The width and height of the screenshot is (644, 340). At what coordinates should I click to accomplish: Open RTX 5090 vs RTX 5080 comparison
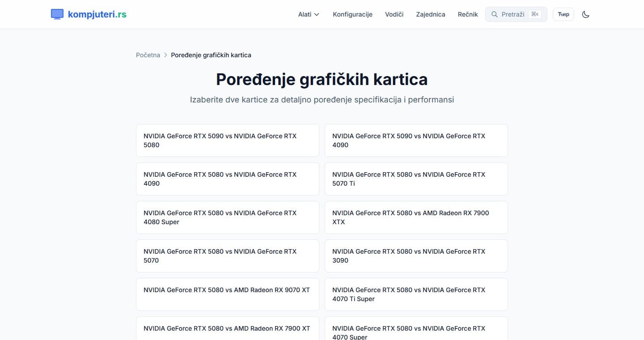(228, 140)
